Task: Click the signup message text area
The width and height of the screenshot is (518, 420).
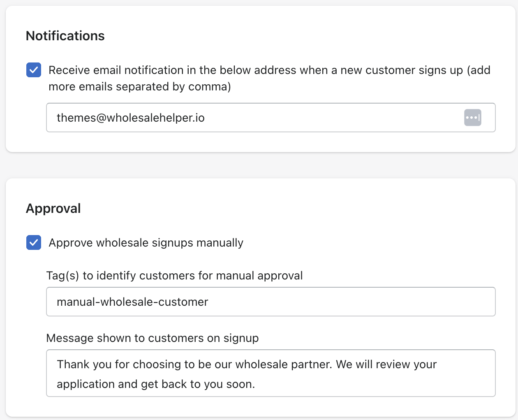Action: pos(271,373)
